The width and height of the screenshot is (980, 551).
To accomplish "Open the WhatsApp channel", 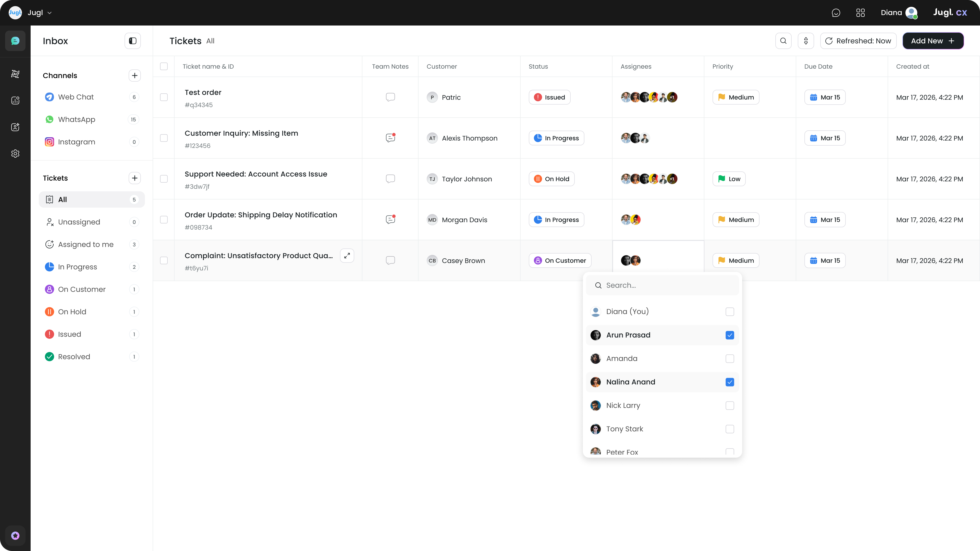I will 92,119.
